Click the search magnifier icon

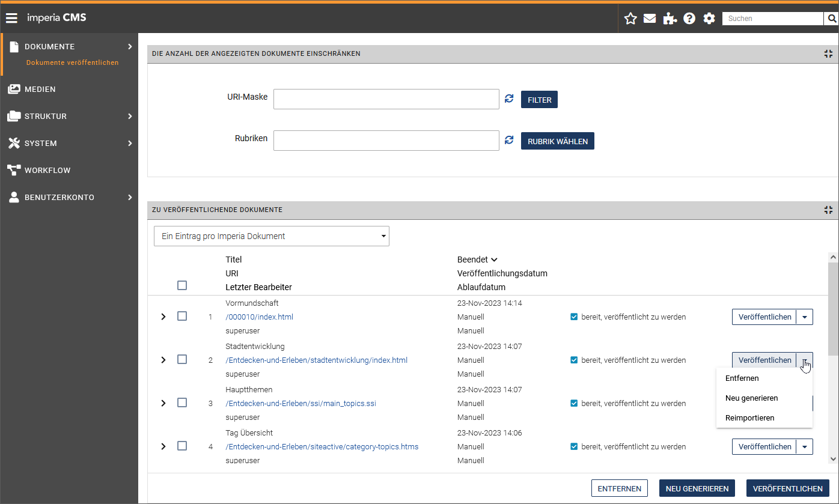click(x=831, y=19)
